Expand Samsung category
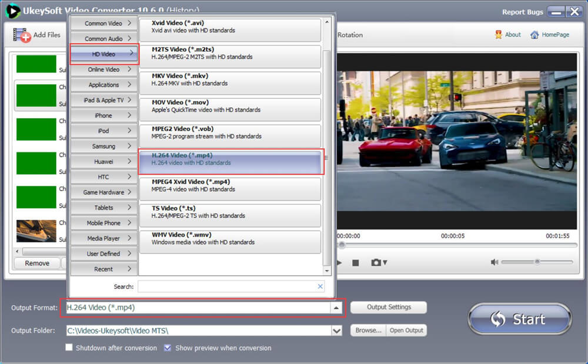The image size is (588, 364). point(103,146)
